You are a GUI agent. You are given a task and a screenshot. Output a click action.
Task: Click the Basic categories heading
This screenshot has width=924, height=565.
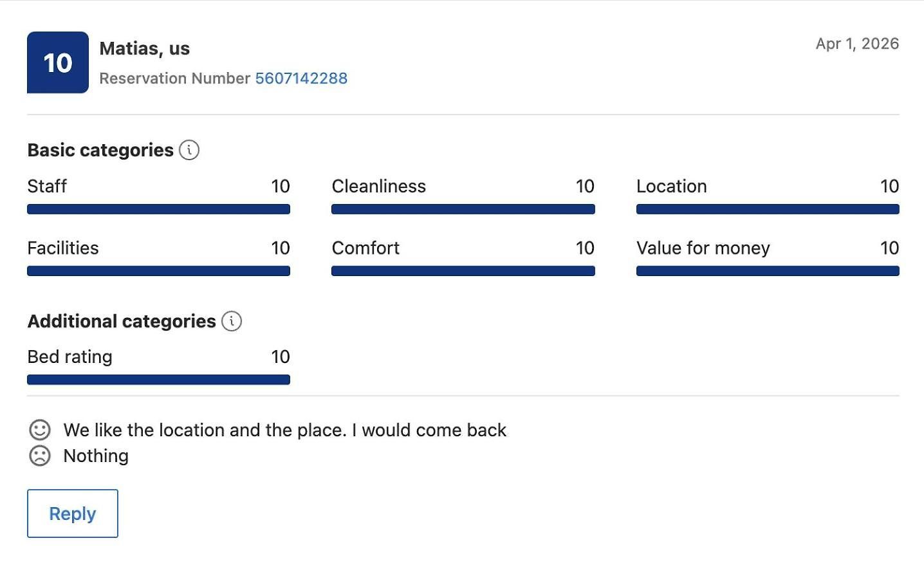coord(100,150)
